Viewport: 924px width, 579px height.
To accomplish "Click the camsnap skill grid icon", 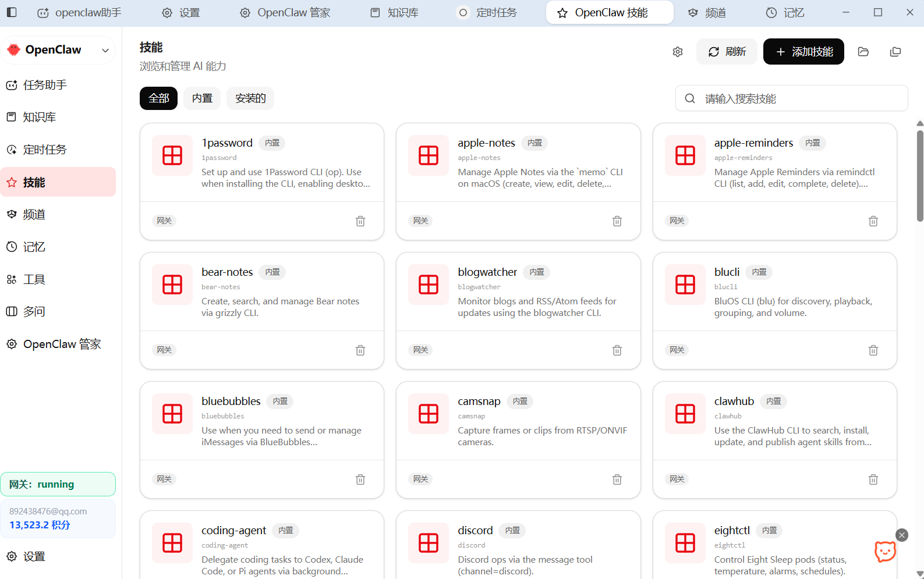I will coord(429,414).
